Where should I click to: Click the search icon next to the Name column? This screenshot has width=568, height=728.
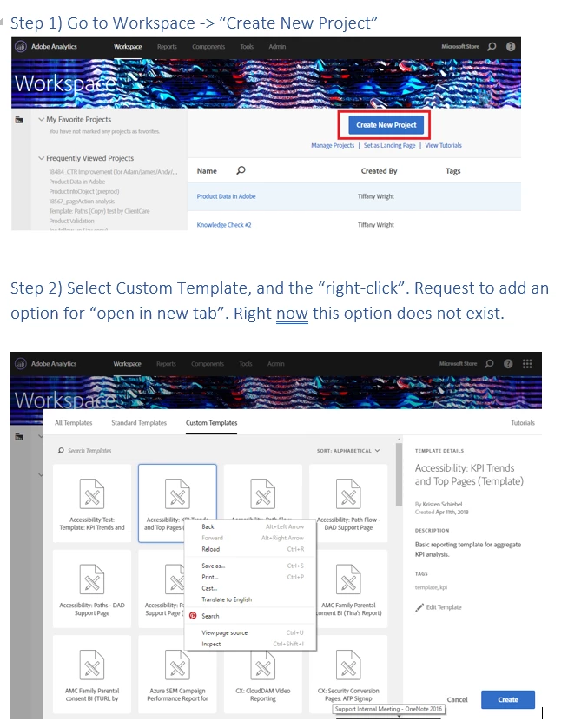pos(241,170)
